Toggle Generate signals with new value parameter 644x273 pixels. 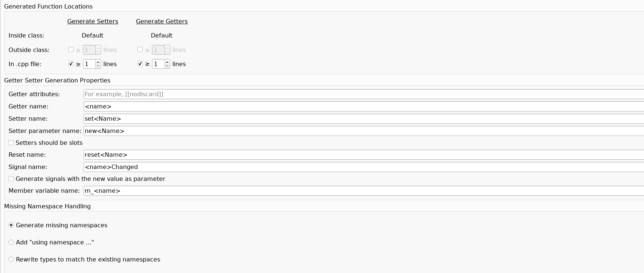(x=11, y=179)
